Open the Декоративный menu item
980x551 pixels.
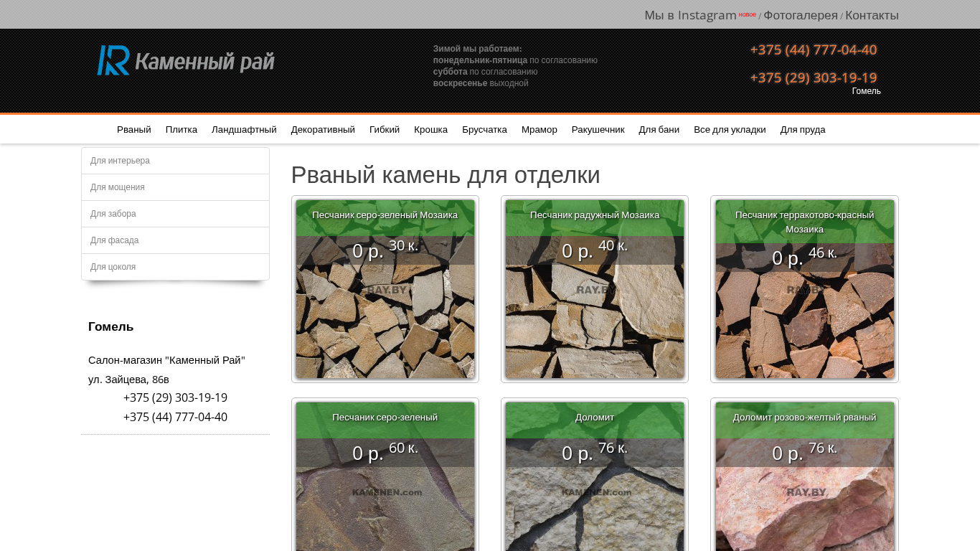[x=323, y=130]
